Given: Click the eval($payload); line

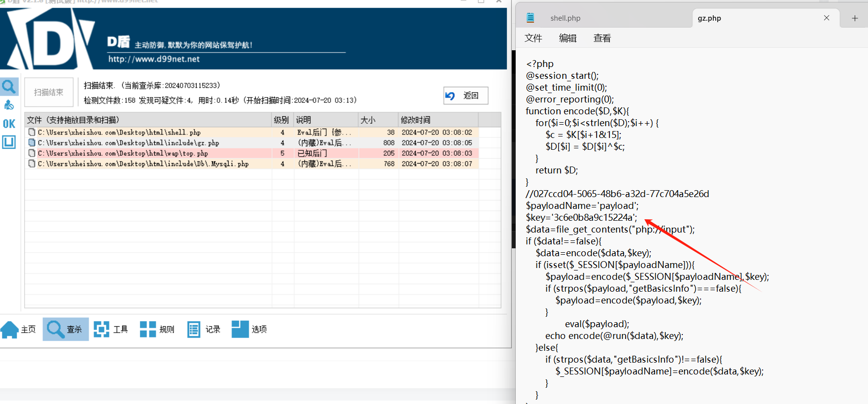Looking at the screenshot, I should click(x=597, y=324).
